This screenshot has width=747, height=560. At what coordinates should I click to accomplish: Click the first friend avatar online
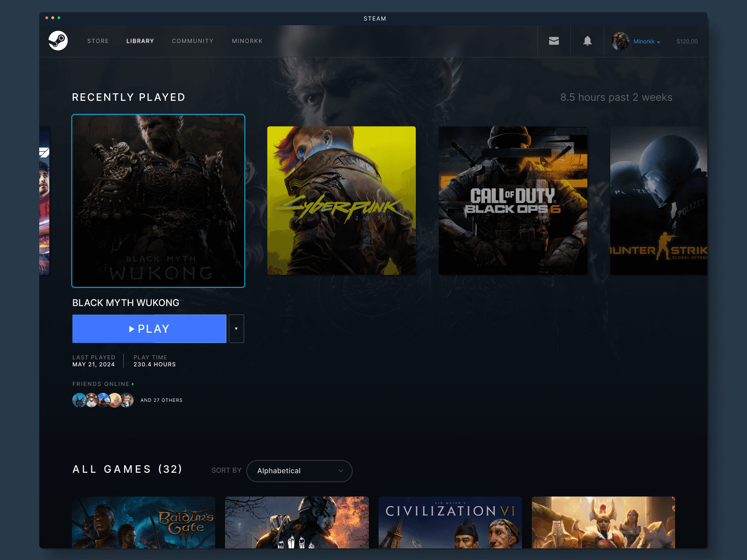(79, 400)
